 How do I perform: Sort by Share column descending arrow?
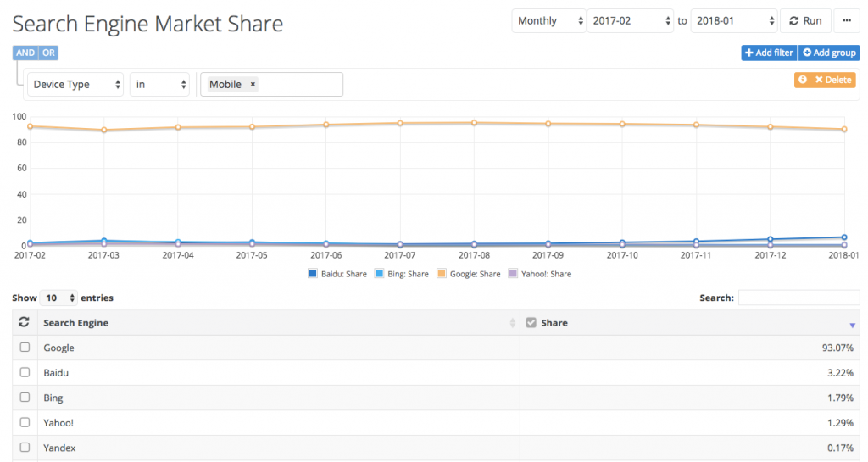851,325
